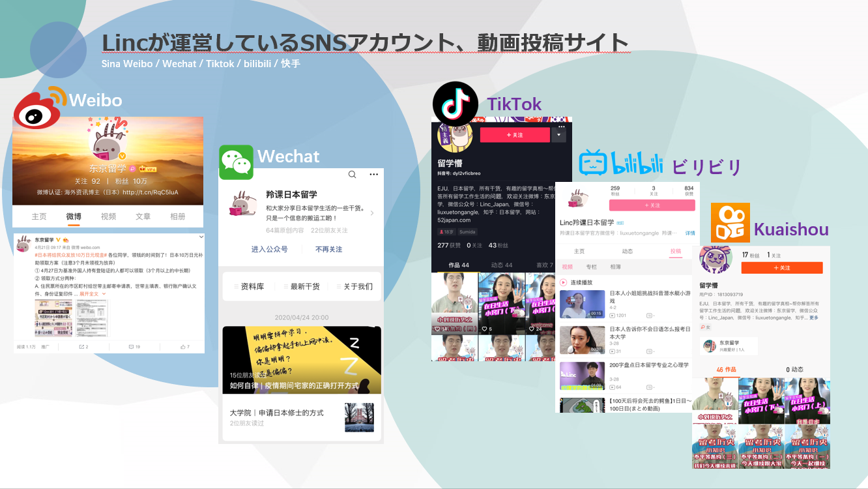Expand chevron at top right of Weibo post
The image size is (868, 489).
[x=201, y=236]
